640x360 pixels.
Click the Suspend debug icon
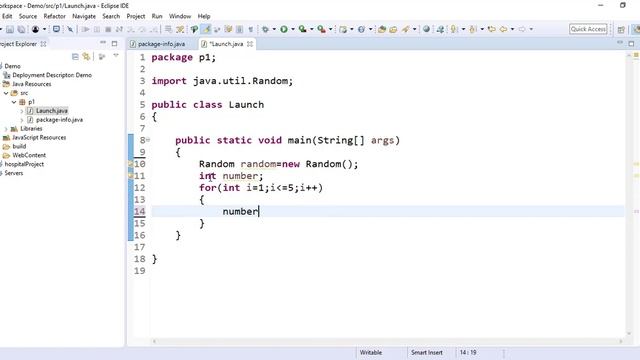(97, 29)
